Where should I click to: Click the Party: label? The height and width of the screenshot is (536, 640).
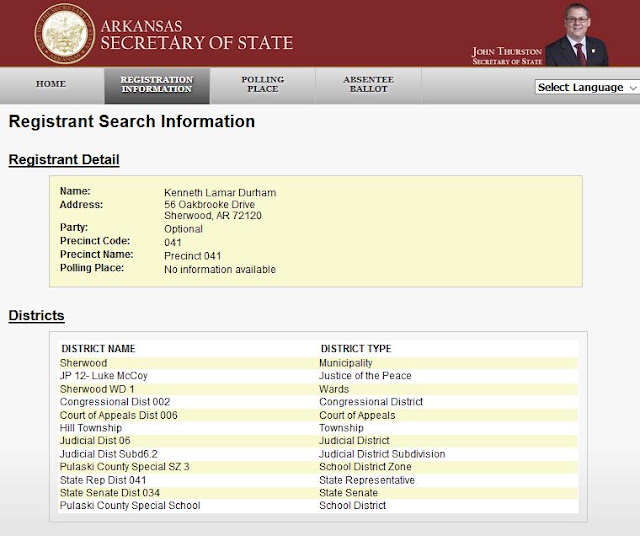(x=74, y=227)
